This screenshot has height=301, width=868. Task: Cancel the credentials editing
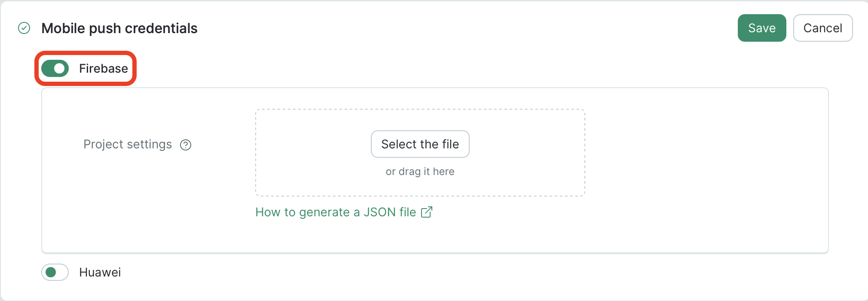tap(823, 28)
